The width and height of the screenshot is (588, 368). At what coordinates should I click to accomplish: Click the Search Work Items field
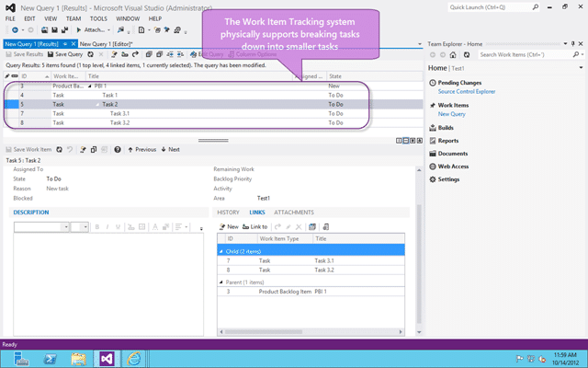[525, 55]
